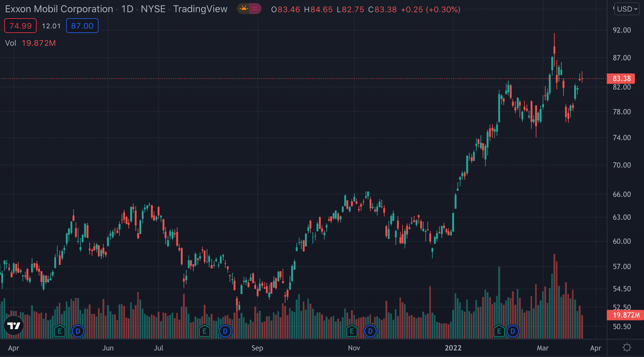
Task: Click the 74.99 sell price button
Action: tap(21, 26)
